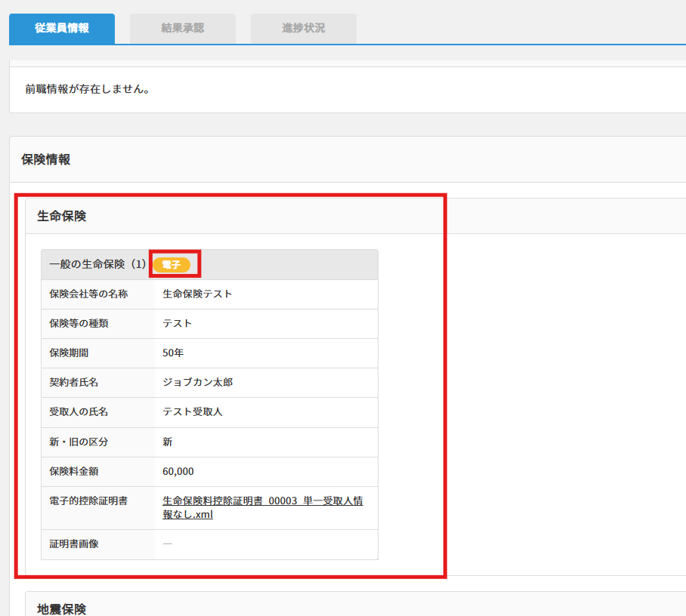Viewport: 686px width, 616px height.
Task: Select the 50年 insurance period value
Action: coord(173,353)
